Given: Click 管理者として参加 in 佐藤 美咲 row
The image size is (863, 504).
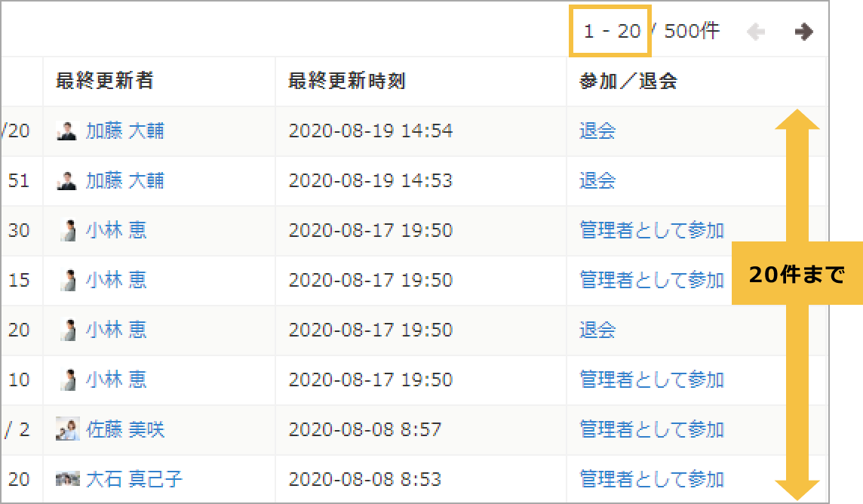Looking at the screenshot, I should pos(651,430).
